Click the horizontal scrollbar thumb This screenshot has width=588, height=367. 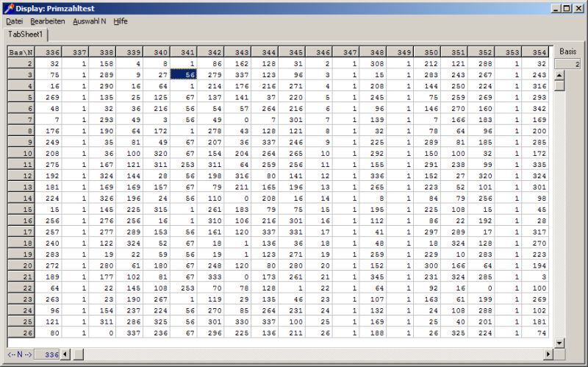click(x=79, y=354)
